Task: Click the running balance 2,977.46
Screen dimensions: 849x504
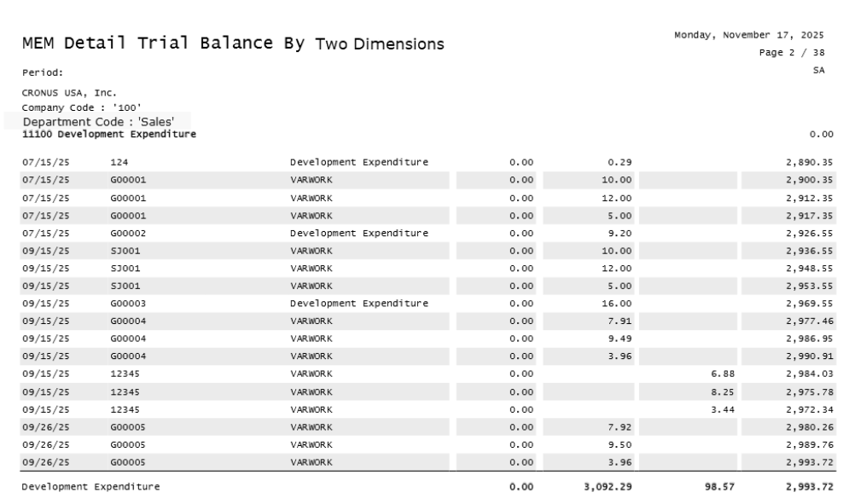Action: coord(810,321)
